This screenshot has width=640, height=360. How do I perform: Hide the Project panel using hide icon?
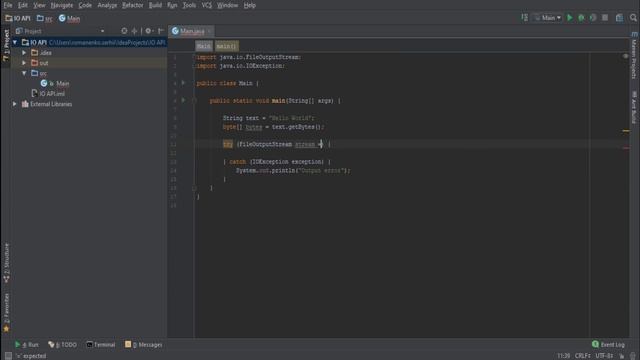tap(161, 31)
